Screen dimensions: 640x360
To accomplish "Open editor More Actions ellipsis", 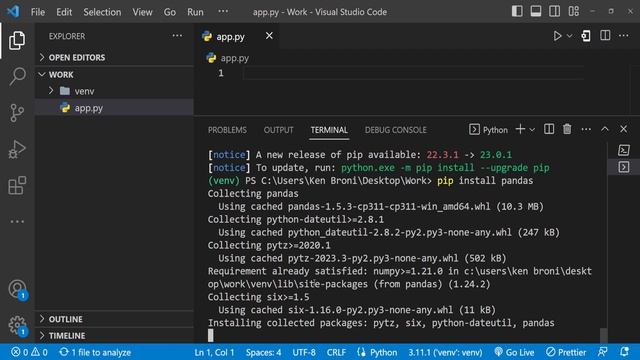I will coord(624,36).
